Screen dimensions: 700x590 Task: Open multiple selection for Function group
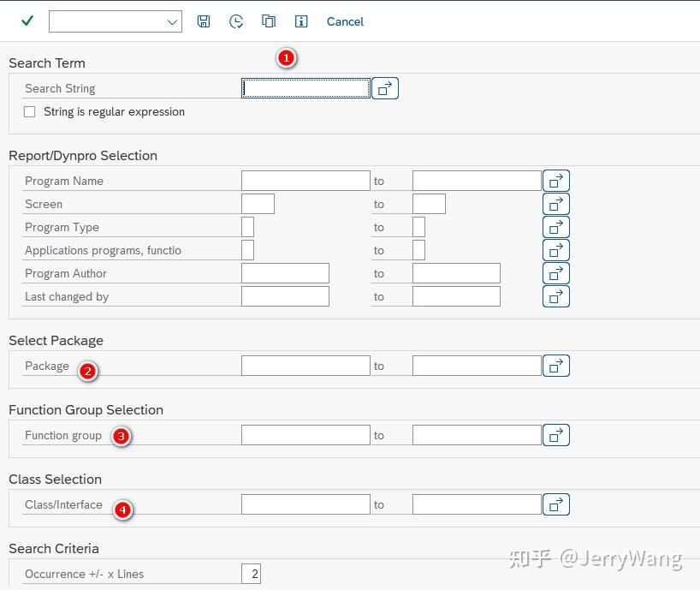(555, 434)
